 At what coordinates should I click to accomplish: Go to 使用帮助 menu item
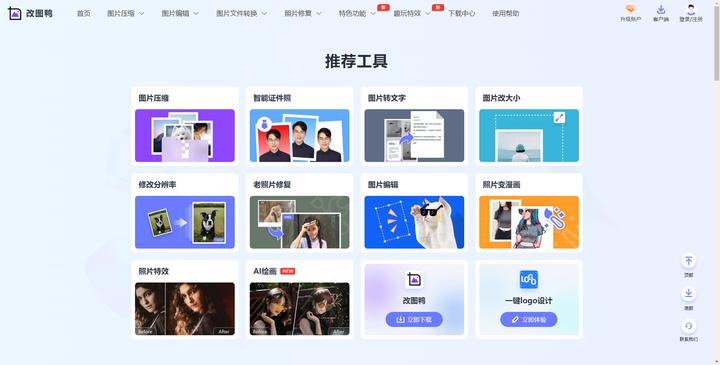click(x=506, y=13)
